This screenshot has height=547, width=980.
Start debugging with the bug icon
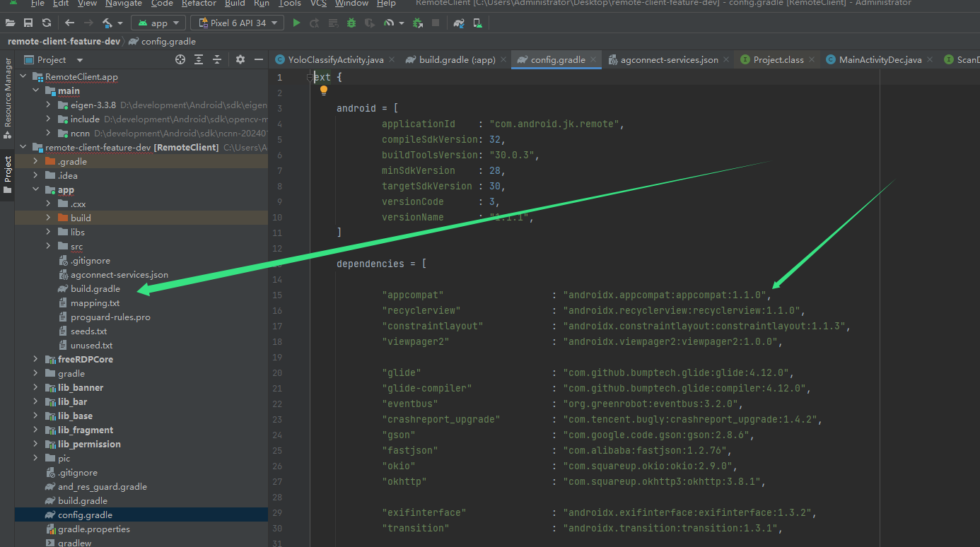[x=351, y=23]
